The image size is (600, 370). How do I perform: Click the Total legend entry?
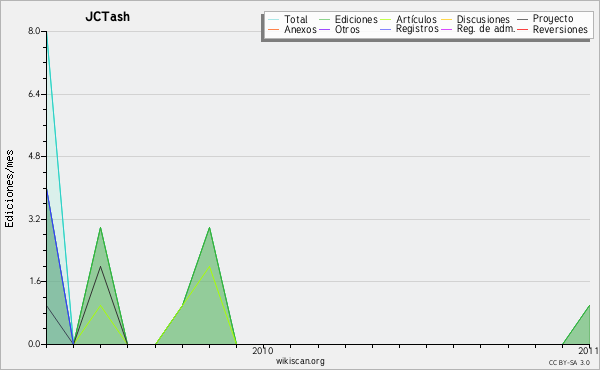(288, 19)
